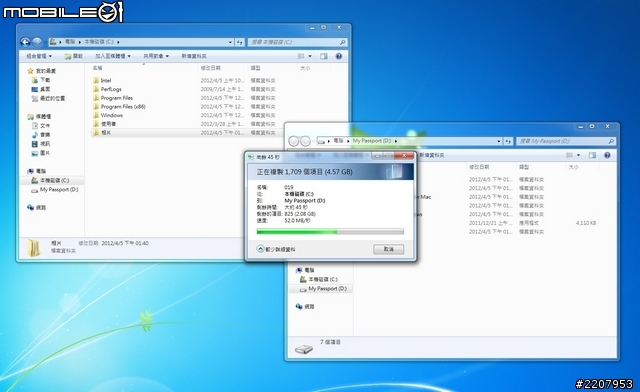Cancel the copy with 取消 button
The height and width of the screenshot is (392, 640).
(x=389, y=249)
